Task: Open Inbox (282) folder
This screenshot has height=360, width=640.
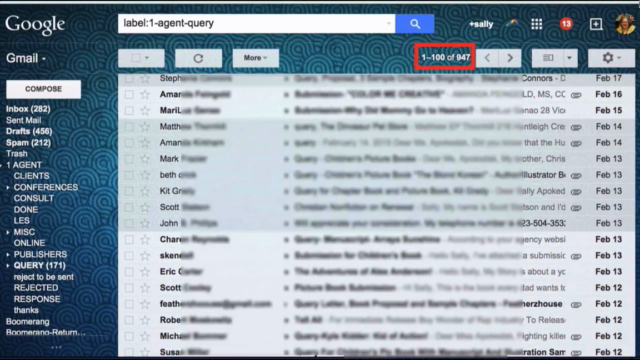Action: 28,109
